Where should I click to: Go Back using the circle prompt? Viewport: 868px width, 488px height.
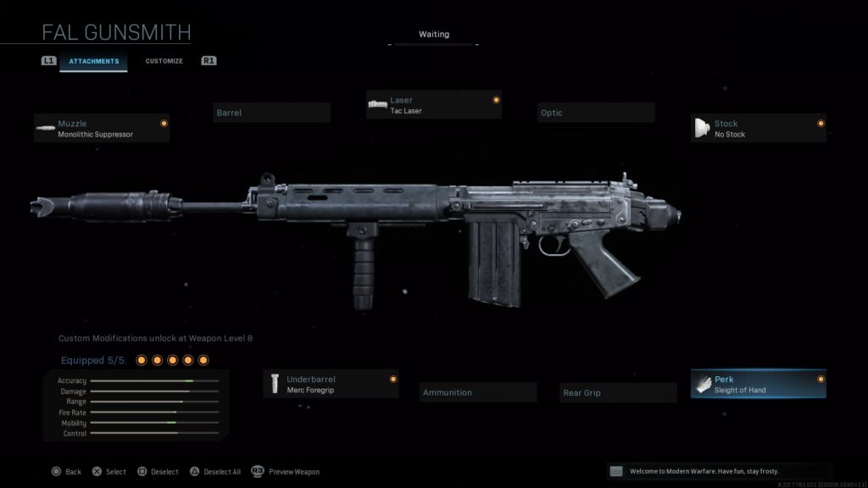[66, 472]
